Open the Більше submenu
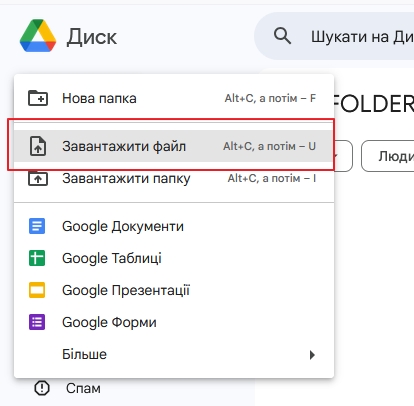 coord(174,354)
